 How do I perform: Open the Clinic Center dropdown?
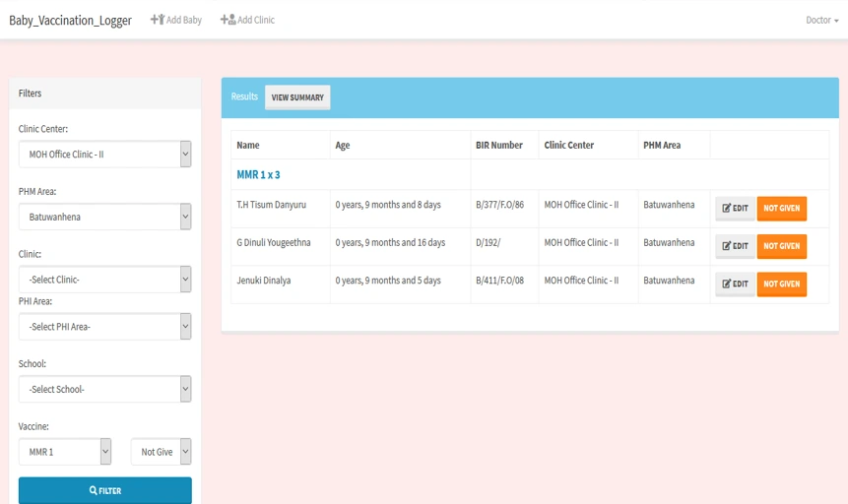tap(104, 155)
